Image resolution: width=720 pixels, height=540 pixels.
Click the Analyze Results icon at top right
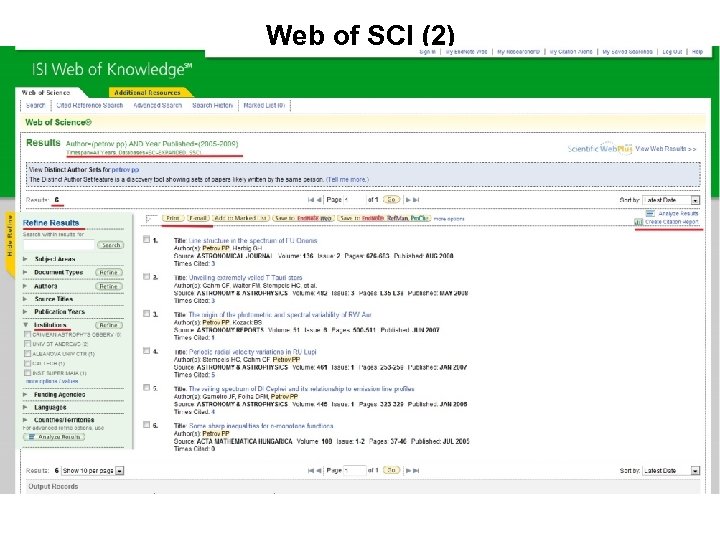coord(650,214)
